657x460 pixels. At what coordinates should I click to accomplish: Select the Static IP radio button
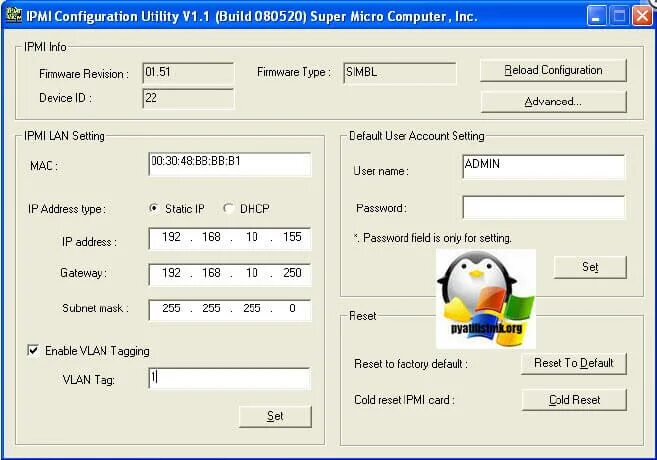154,208
